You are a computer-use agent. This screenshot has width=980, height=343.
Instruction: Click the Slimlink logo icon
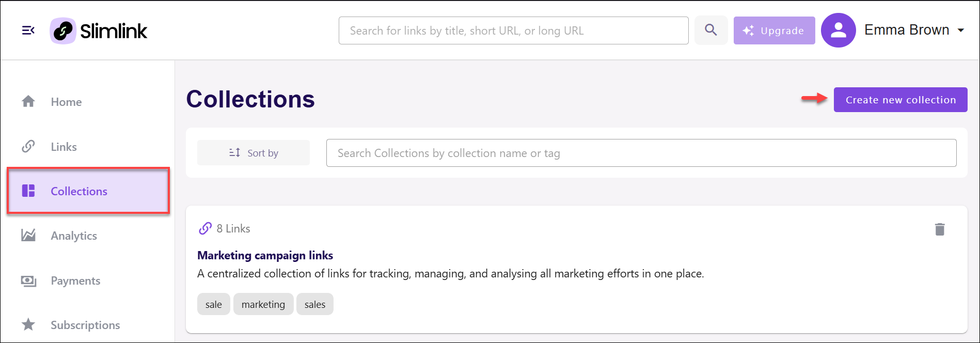point(63,31)
